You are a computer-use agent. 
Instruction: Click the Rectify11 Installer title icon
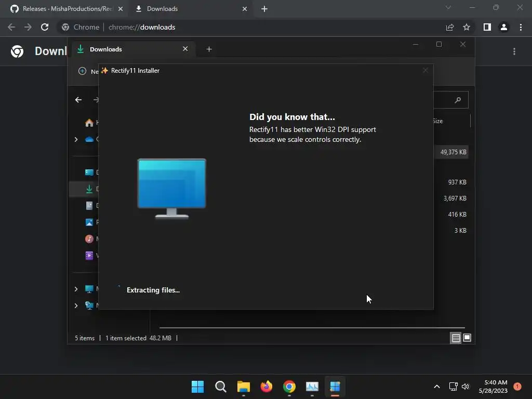pos(105,71)
